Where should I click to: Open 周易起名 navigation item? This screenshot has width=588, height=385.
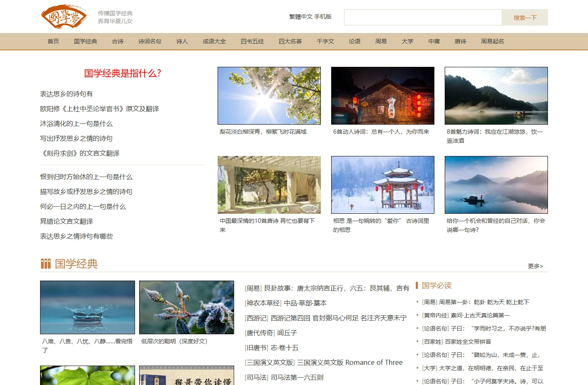click(x=493, y=42)
